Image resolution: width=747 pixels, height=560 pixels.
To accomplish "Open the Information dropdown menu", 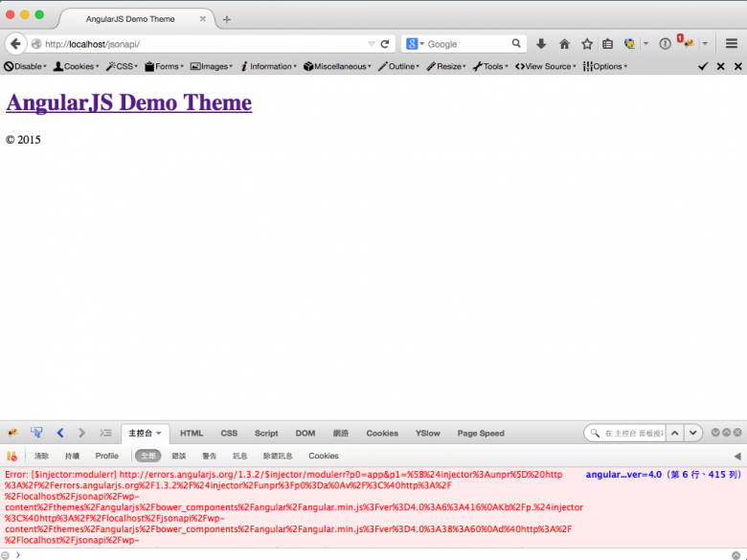I will (269, 67).
